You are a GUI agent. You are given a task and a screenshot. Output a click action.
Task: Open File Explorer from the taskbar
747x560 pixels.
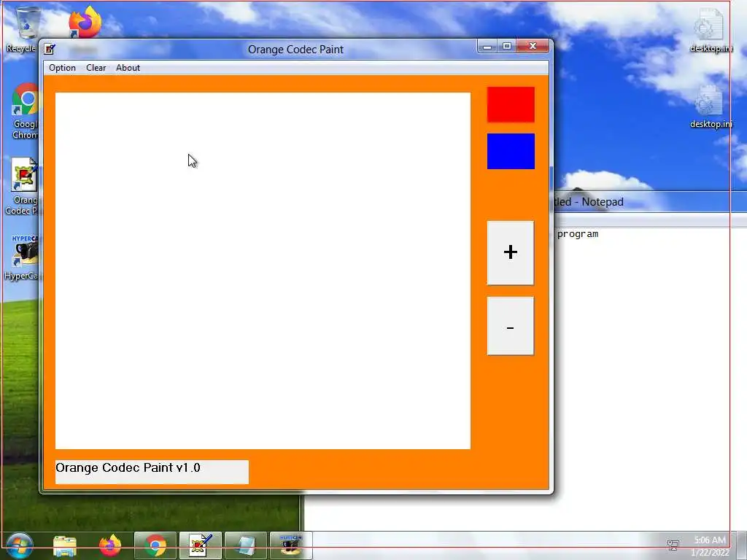pyautogui.click(x=65, y=545)
